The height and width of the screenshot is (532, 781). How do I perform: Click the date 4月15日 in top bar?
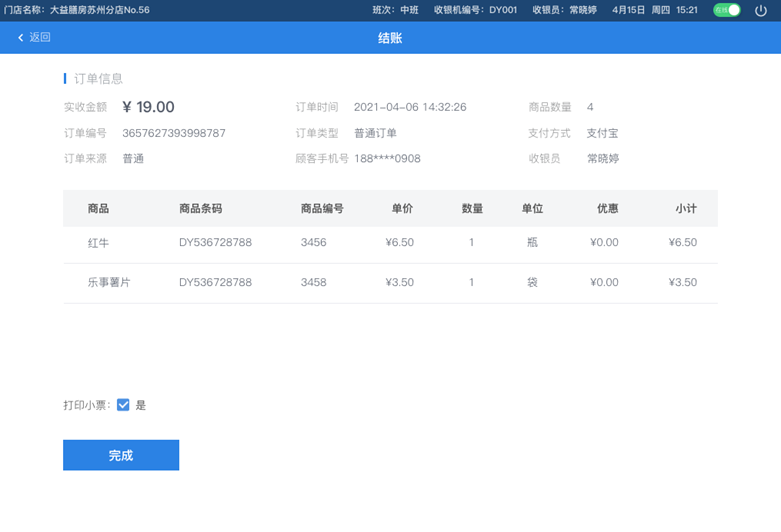pos(629,10)
